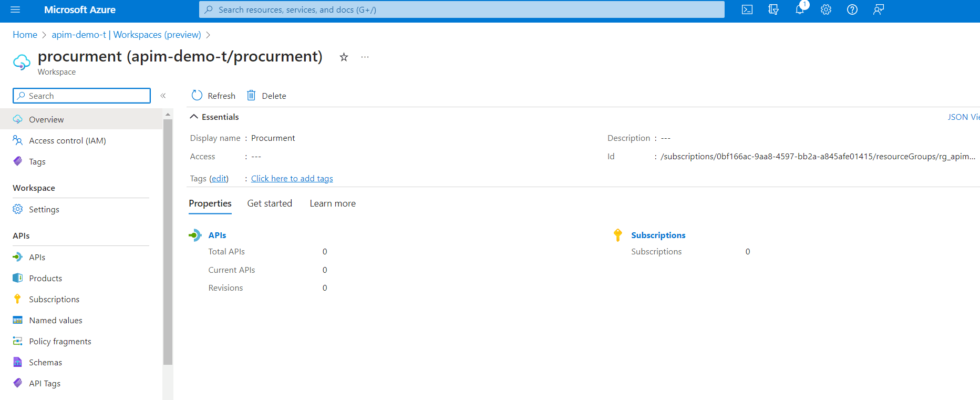Viewport: 980px width, 400px height.
Task: Open the portal settings gear
Action: pyautogui.click(x=826, y=9)
